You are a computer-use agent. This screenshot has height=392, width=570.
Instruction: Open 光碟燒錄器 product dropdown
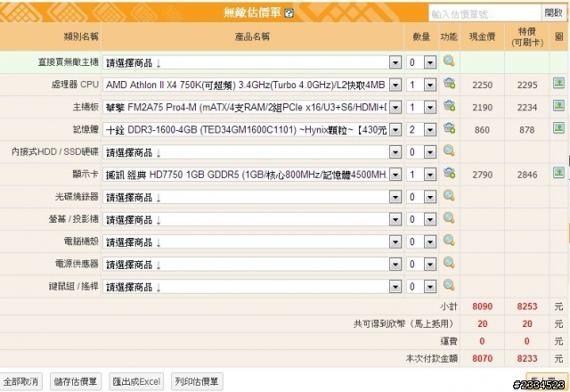tap(252, 197)
